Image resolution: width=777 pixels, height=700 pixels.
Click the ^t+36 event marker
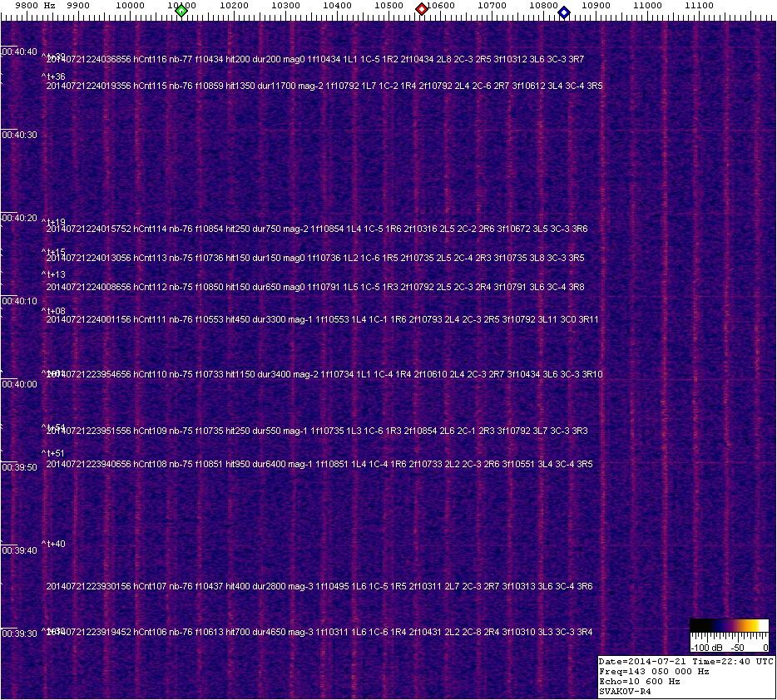click(x=54, y=77)
